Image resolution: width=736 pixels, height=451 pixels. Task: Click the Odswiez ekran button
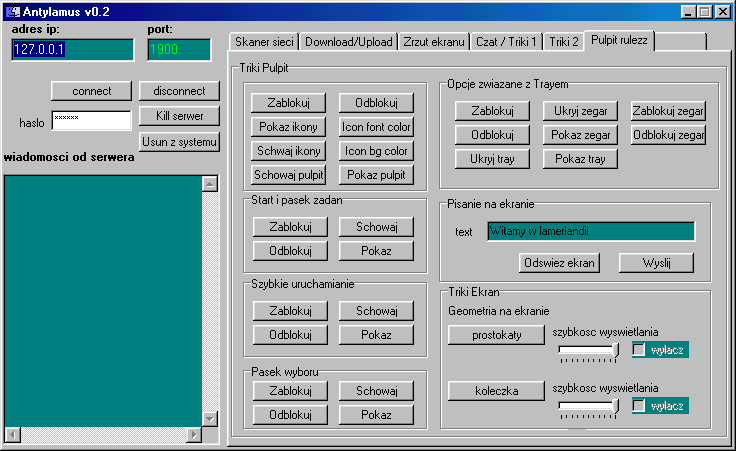click(x=559, y=263)
